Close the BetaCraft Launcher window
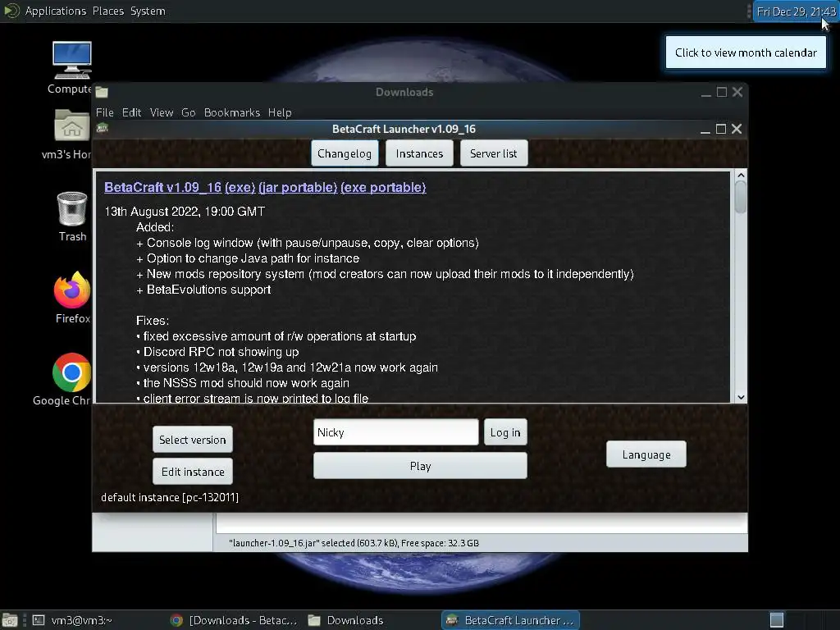The image size is (840, 630). point(737,129)
